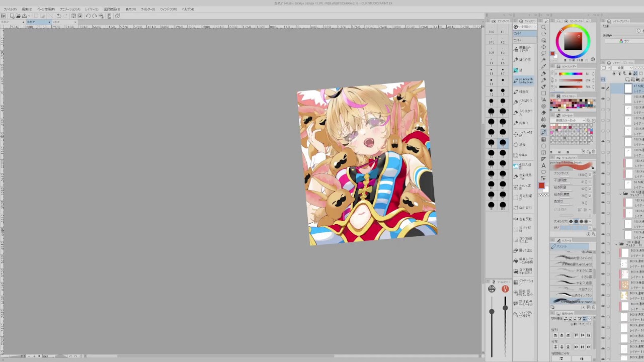Click the hardness right arrow

click(x=590, y=228)
